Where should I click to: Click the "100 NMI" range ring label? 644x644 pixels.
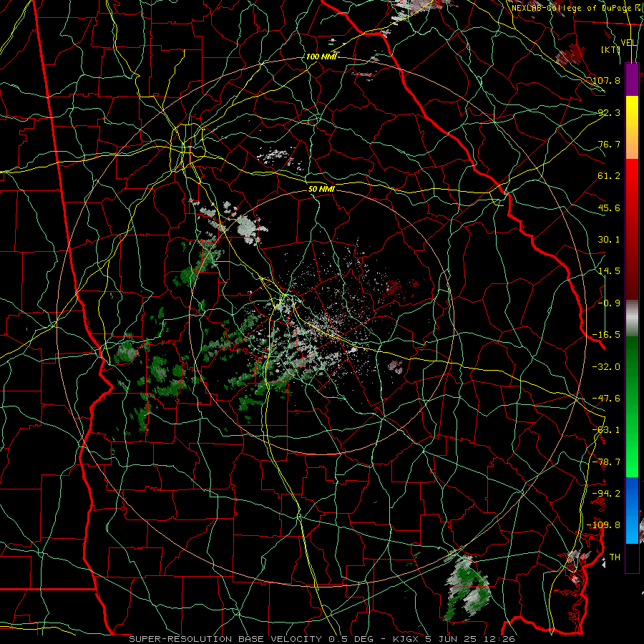(x=321, y=57)
